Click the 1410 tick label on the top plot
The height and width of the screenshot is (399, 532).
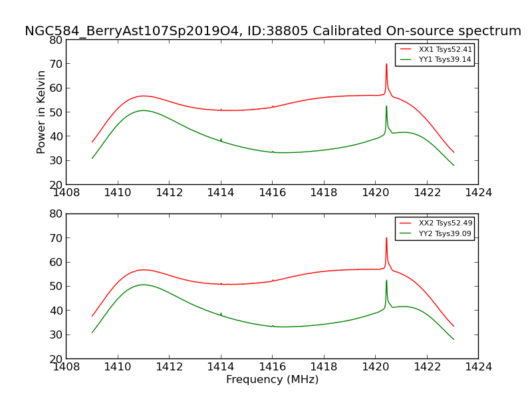click(118, 193)
